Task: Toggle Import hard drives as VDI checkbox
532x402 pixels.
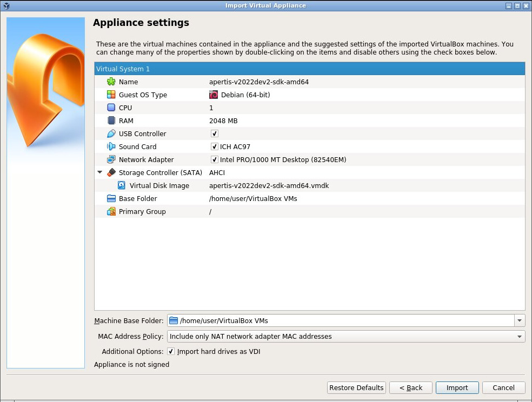Action: [x=171, y=352]
